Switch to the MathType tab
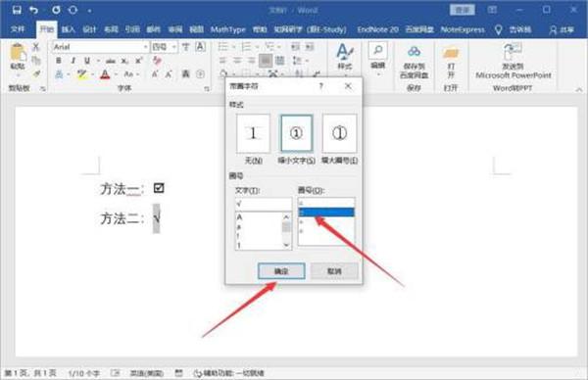Viewport: 588px width, 380px height. [228, 29]
